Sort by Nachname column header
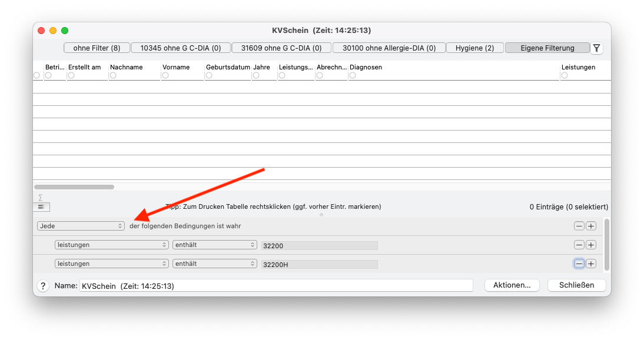The image size is (644, 340). [x=127, y=67]
